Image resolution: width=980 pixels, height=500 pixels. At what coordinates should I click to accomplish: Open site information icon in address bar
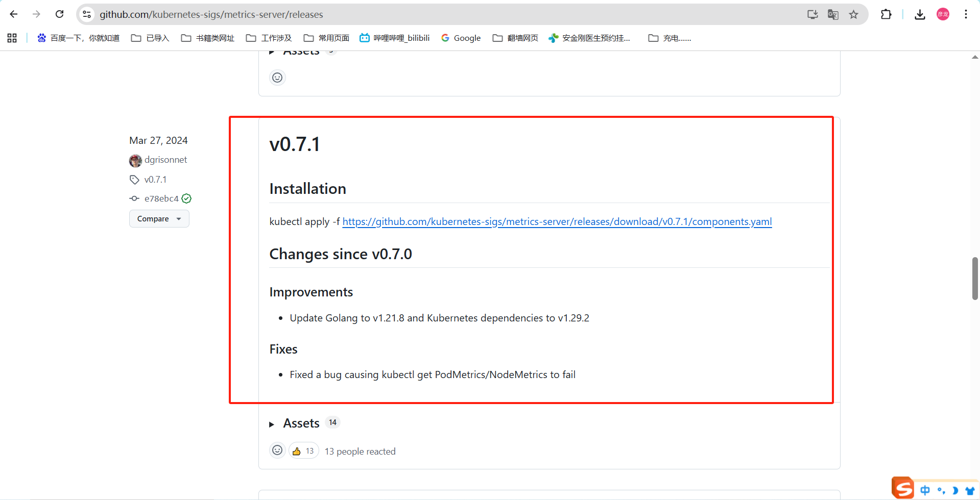(87, 14)
